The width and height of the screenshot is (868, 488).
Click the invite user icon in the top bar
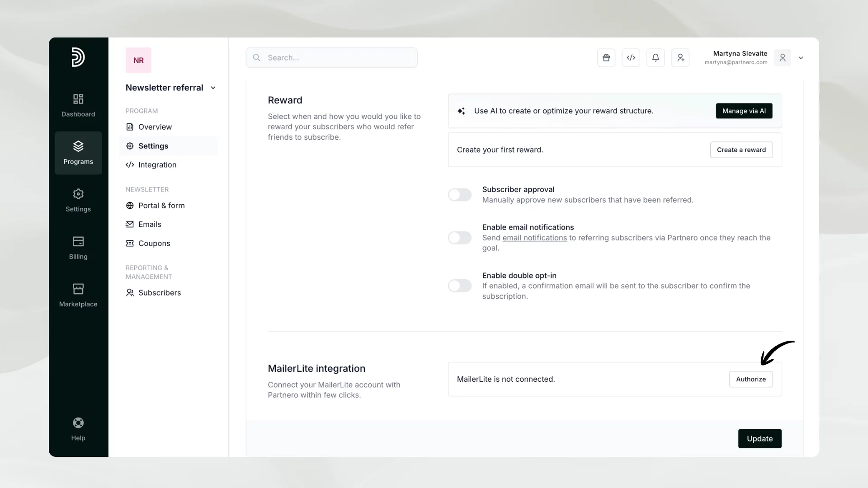(x=681, y=57)
